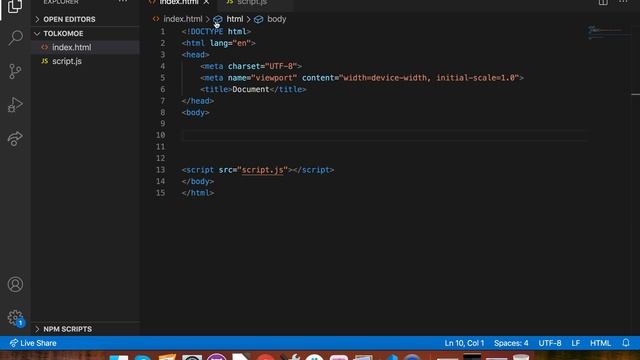
Task: Click the lang="en" attribute on line 2
Action: point(231,43)
